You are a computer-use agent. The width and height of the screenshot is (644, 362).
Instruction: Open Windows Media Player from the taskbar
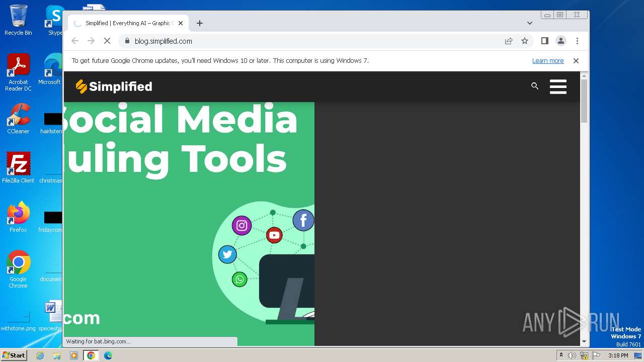click(x=74, y=355)
